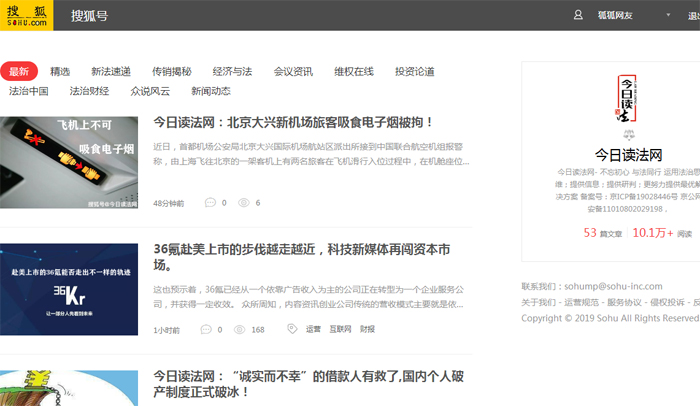The height and width of the screenshot is (406, 700).
Task: Open the 关于我们 footer link
Action: (x=538, y=302)
